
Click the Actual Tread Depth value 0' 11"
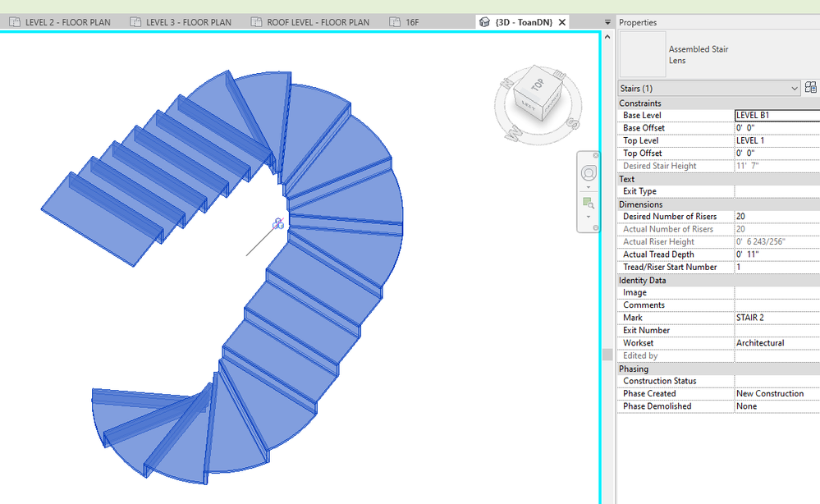tap(777, 254)
